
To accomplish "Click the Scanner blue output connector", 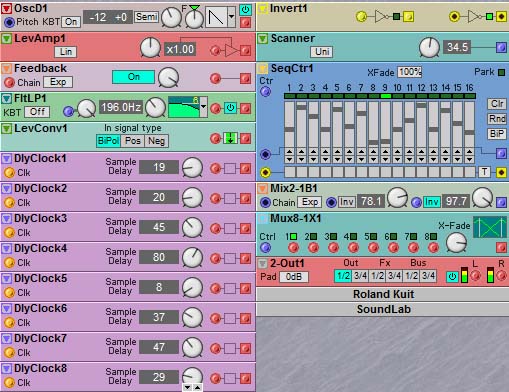I will tap(501, 48).
